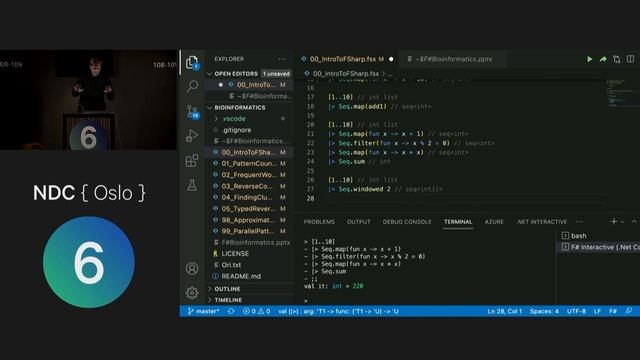This screenshot has height=360, width=640.
Task: Expand the .vscode folder
Action: click(249, 119)
